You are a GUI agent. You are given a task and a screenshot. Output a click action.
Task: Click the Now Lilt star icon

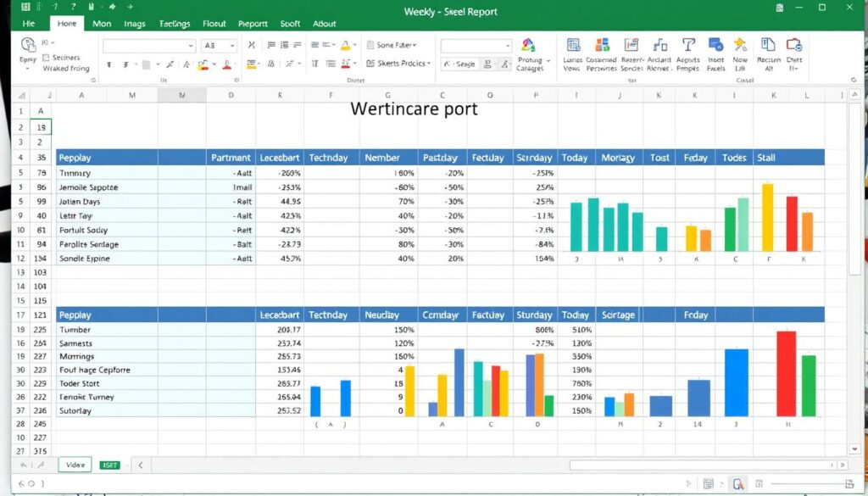pos(740,45)
